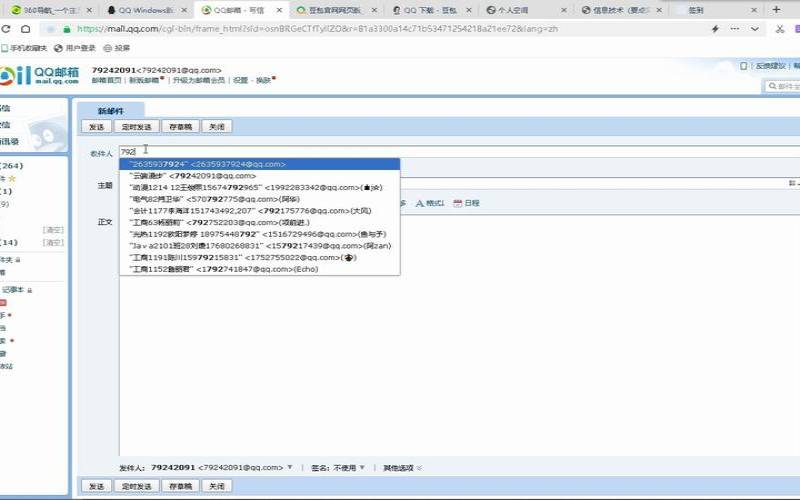This screenshot has height=500, width=800.
Task: Close the 个人空间 tab
Action: 564,10
